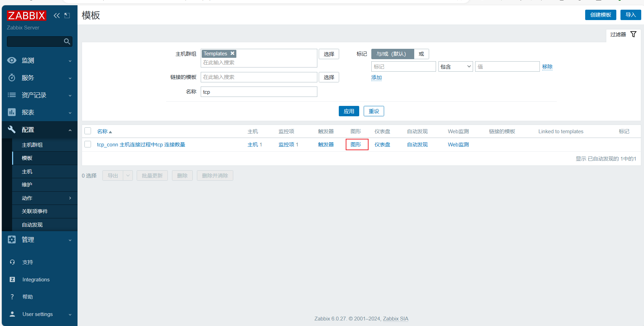Click the 应用 filter button
This screenshot has width=644, height=326.
pyautogui.click(x=349, y=111)
